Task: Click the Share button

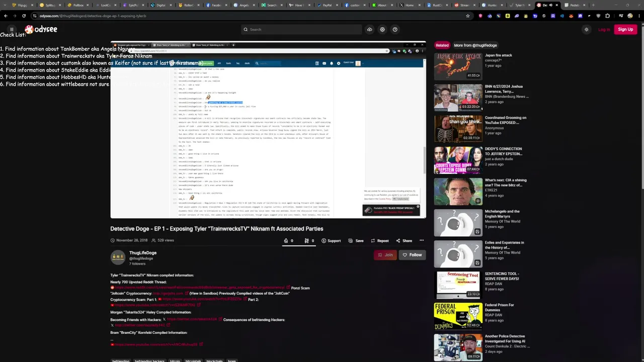Action: pos(404,241)
